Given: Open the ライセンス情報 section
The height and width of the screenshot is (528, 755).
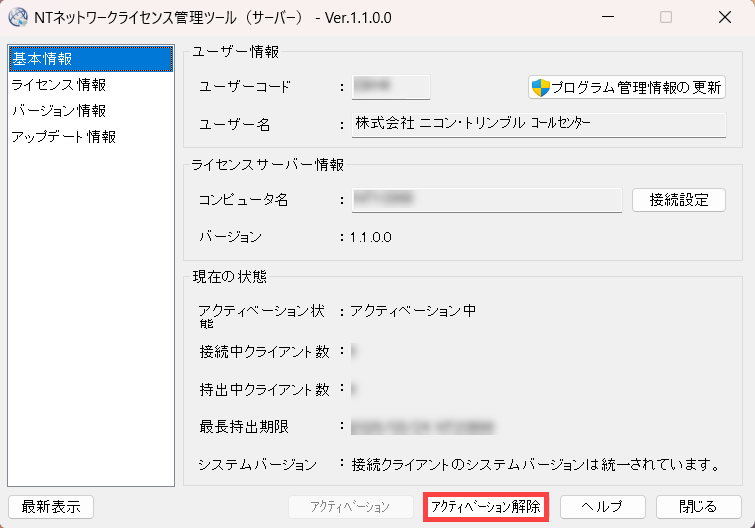Looking at the screenshot, I should (x=58, y=85).
